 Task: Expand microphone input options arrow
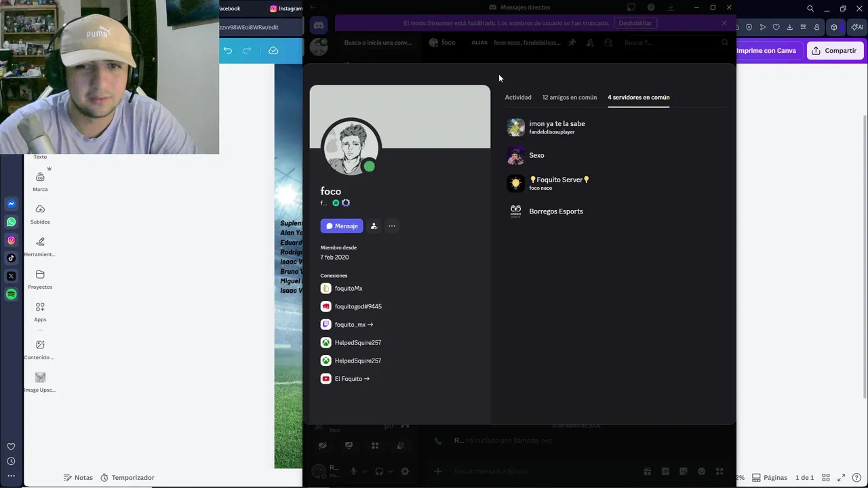(x=365, y=471)
